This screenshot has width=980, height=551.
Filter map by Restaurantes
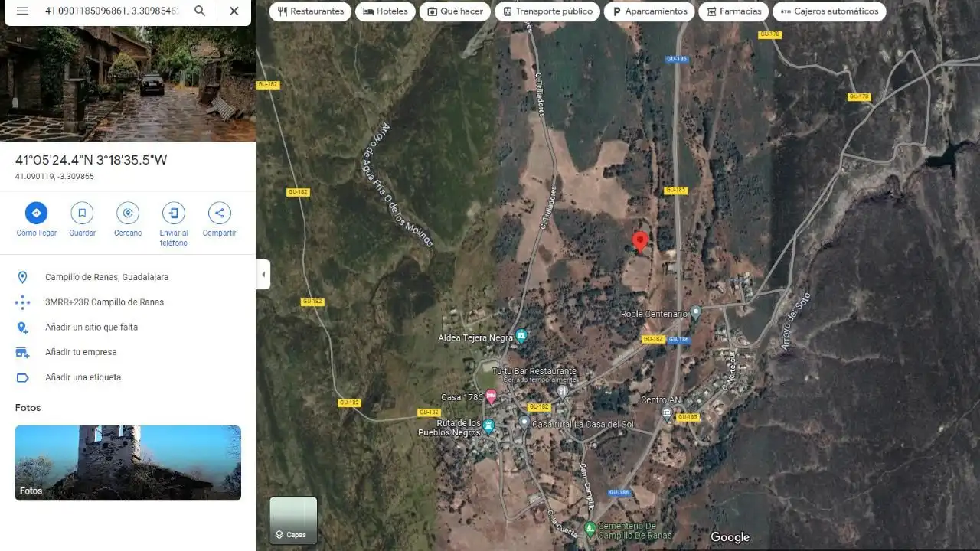[310, 11]
